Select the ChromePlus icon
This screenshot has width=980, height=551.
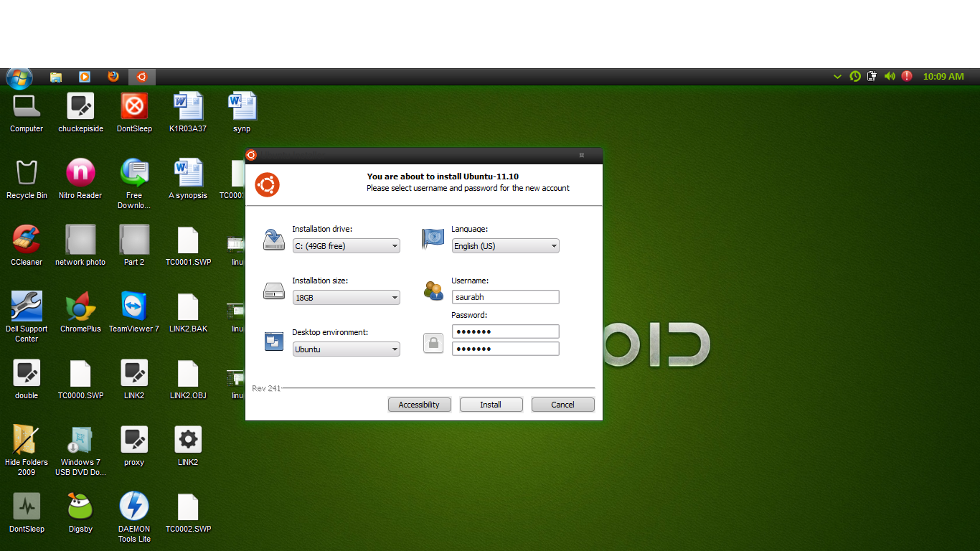coord(80,313)
